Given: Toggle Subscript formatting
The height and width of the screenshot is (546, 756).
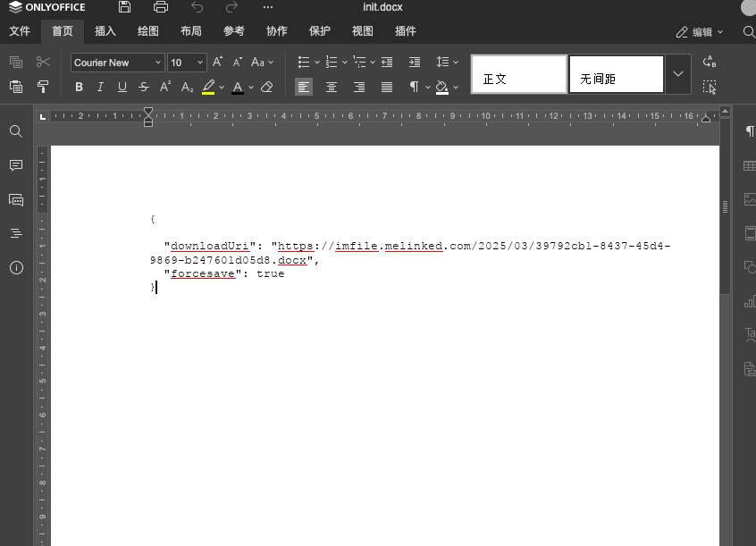Looking at the screenshot, I should click(x=187, y=87).
